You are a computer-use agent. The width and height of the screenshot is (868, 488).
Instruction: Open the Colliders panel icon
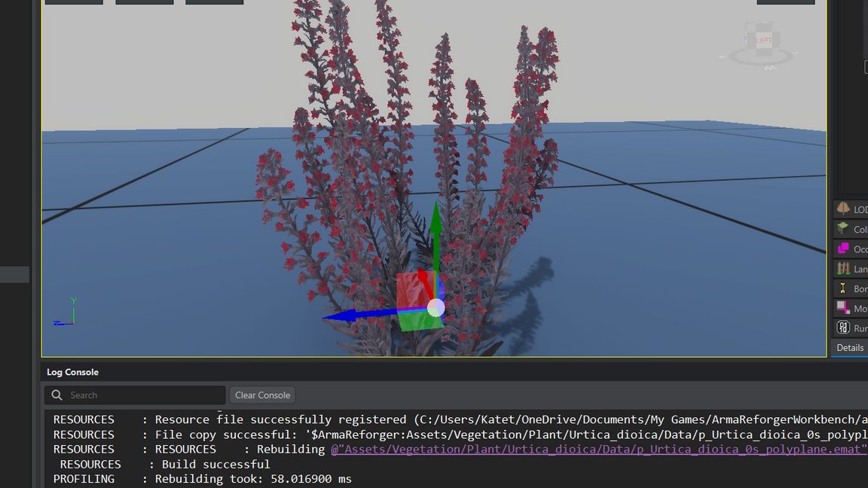point(844,228)
